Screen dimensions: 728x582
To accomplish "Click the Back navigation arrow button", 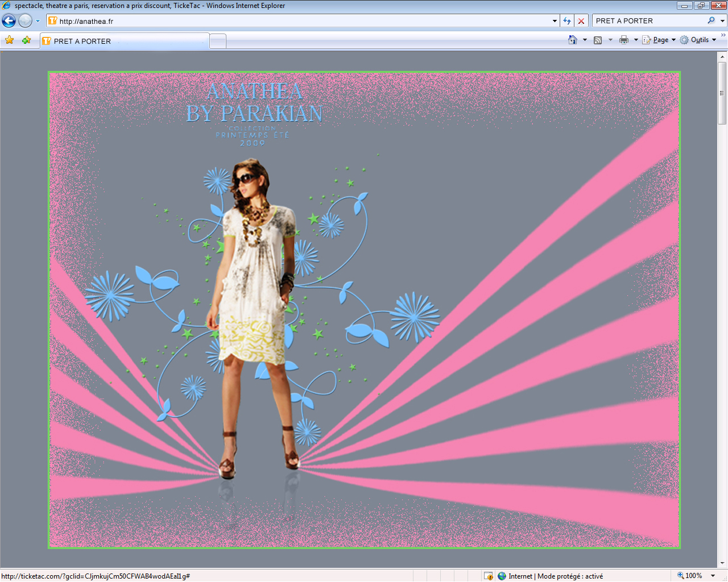I will click(x=9, y=21).
